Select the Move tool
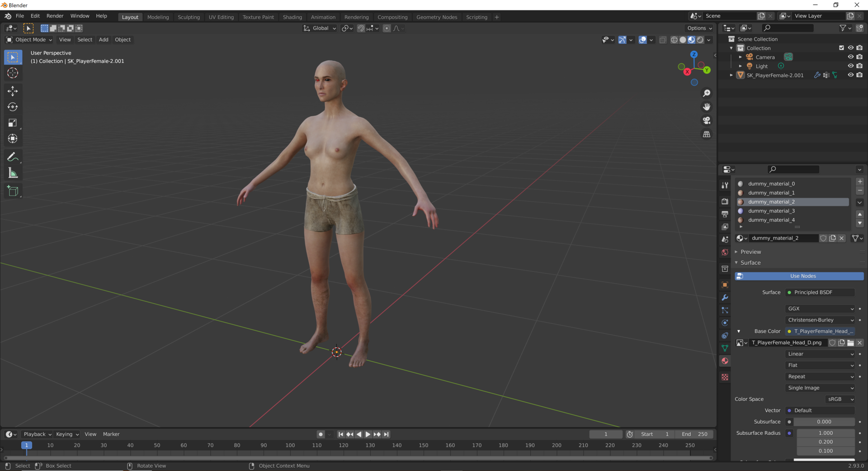The height and width of the screenshot is (471, 868). [13, 91]
